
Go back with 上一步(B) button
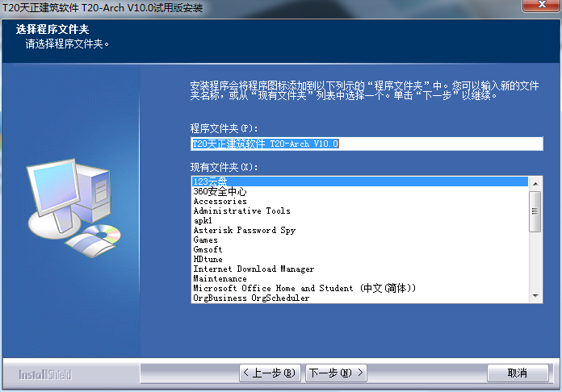click(270, 373)
